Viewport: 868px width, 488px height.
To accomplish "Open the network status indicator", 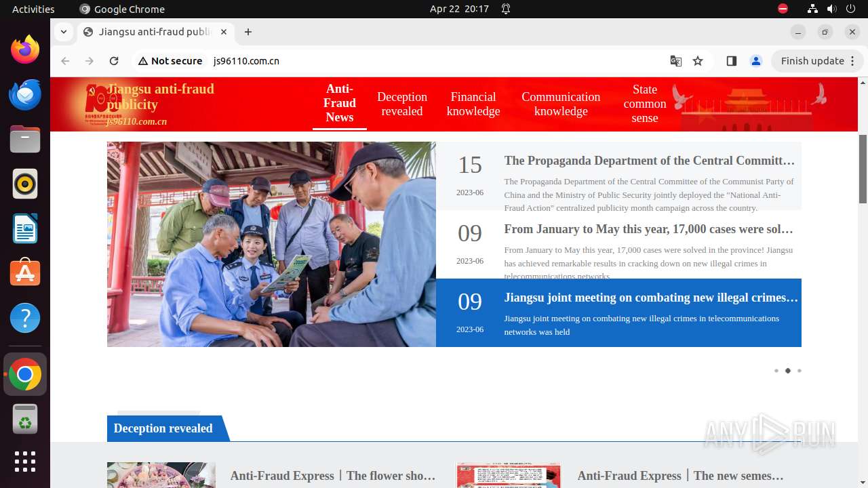I will pos(812,9).
